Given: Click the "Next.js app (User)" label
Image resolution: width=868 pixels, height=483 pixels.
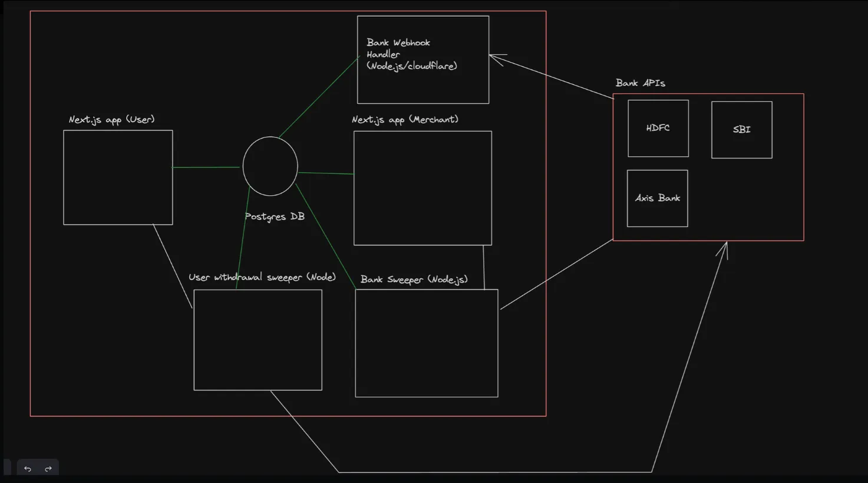Looking at the screenshot, I should tap(111, 120).
